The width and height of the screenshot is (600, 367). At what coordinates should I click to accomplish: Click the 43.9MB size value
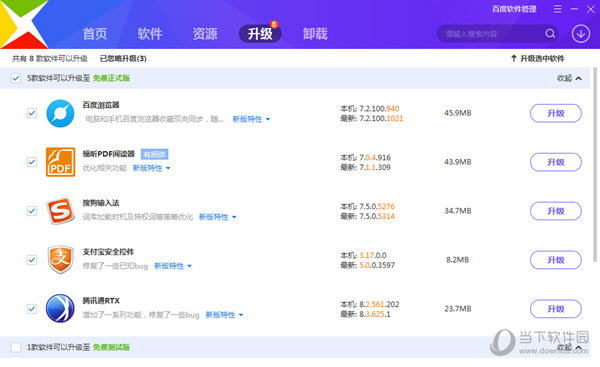tap(458, 162)
